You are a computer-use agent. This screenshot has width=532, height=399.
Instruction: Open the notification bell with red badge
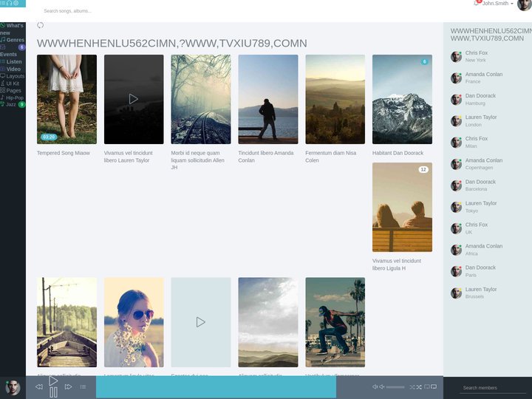[477, 3]
